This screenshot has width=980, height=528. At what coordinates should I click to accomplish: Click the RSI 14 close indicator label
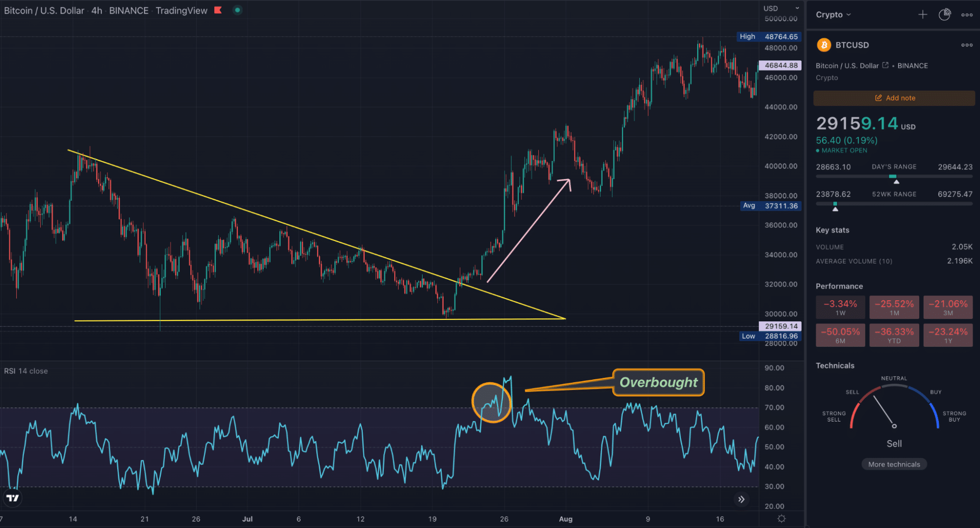[x=26, y=371]
